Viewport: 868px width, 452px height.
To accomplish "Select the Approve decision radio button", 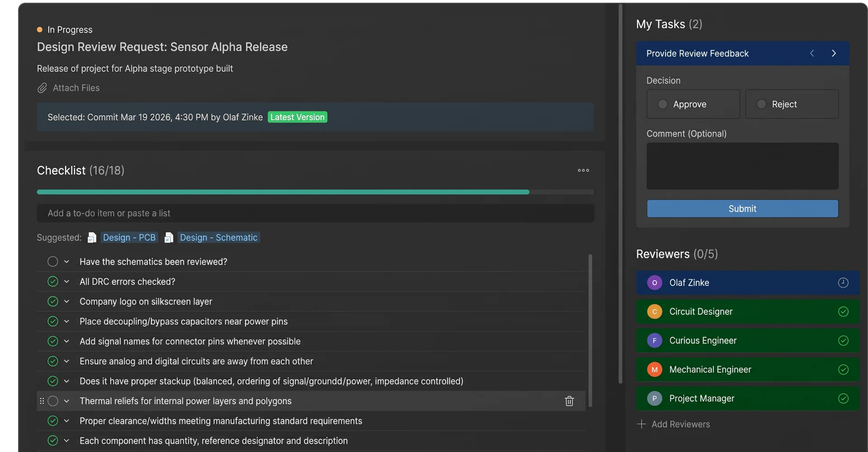I will click(x=662, y=104).
